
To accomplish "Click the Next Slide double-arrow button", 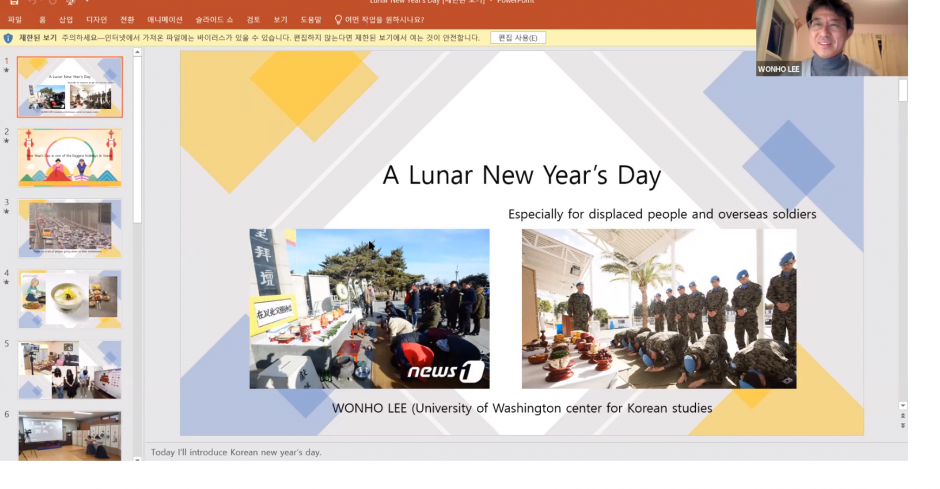I will pos(903,425).
